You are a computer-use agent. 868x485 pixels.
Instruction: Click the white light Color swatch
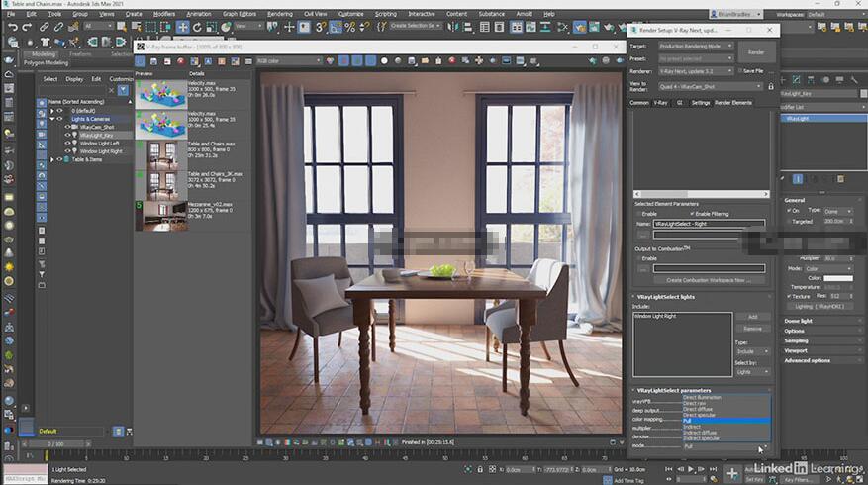point(838,278)
